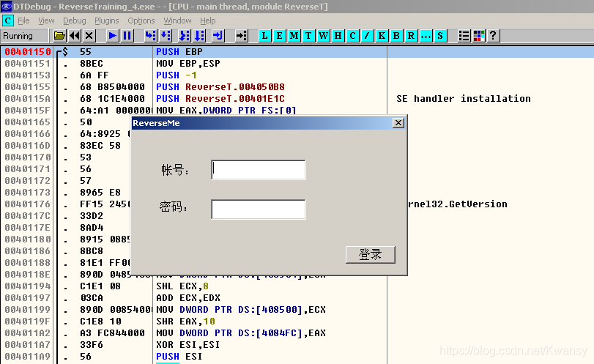Focus the 密码 password input field
Image resolution: width=594 pixels, height=364 pixels.
point(259,209)
